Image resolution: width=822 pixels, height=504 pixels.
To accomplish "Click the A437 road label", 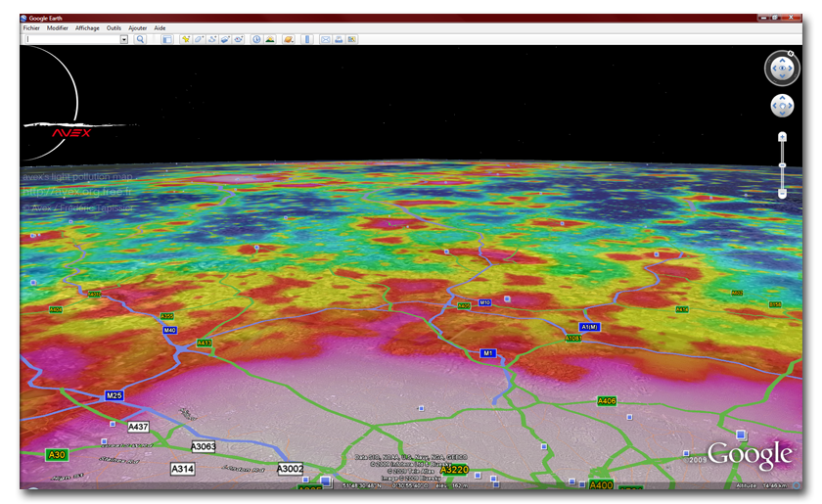I will click(x=138, y=427).
